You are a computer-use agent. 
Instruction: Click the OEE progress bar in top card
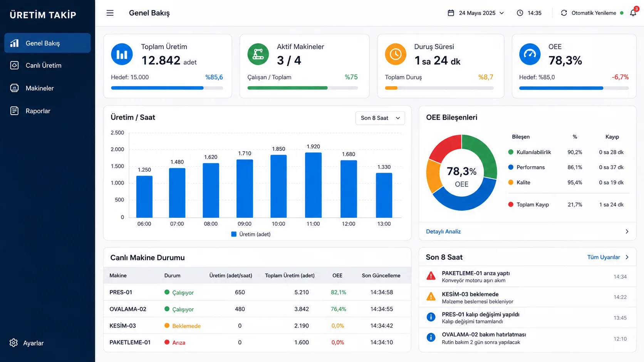574,88
